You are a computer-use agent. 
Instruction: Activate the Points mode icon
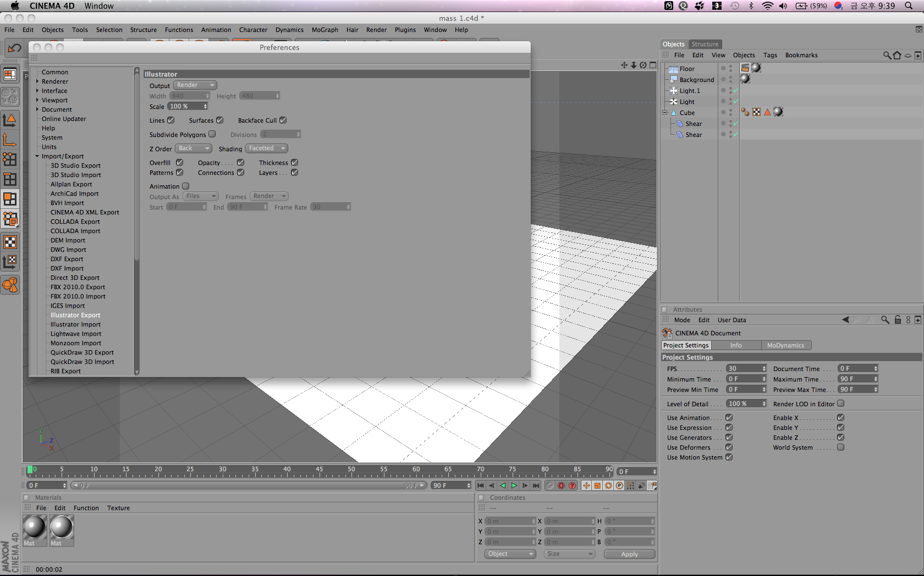[10, 159]
